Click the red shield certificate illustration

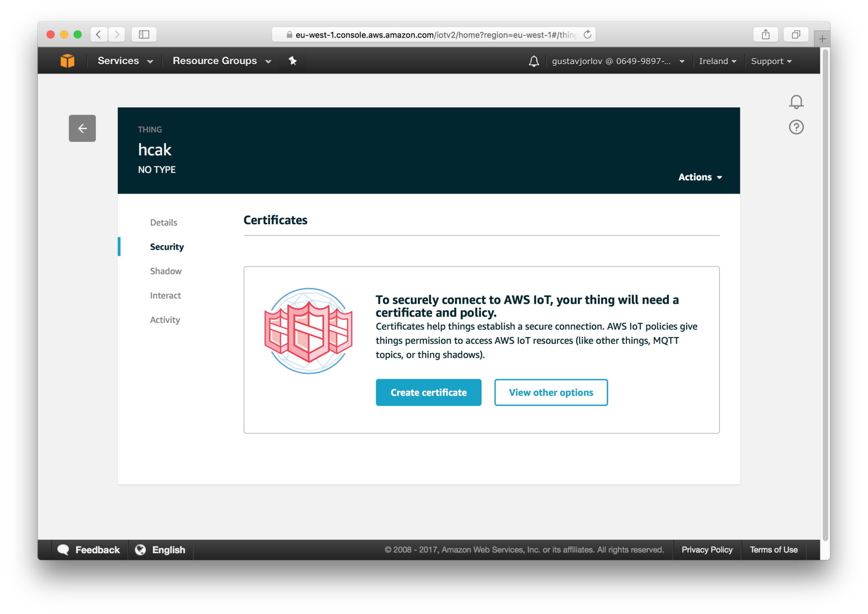click(x=309, y=331)
